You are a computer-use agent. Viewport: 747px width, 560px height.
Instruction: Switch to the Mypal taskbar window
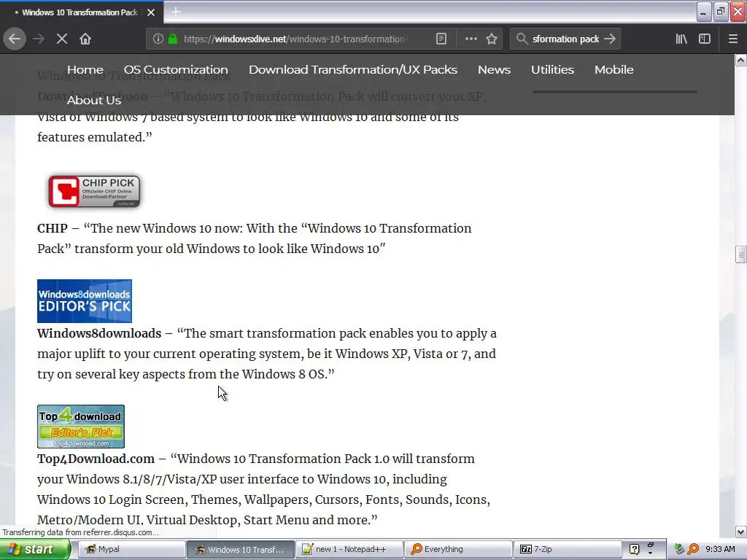(x=131, y=549)
